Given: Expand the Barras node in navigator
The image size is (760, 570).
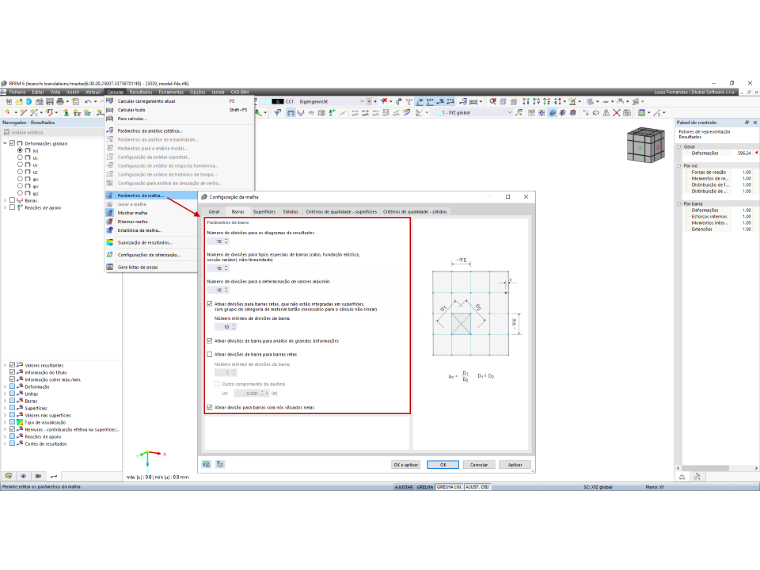Looking at the screenshot, I should [x=5, y=200].
